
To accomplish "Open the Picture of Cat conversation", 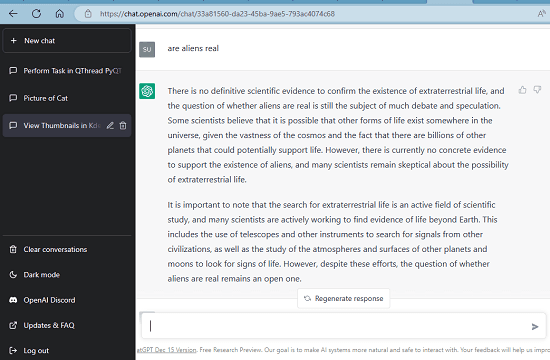I will click(67, 98).
